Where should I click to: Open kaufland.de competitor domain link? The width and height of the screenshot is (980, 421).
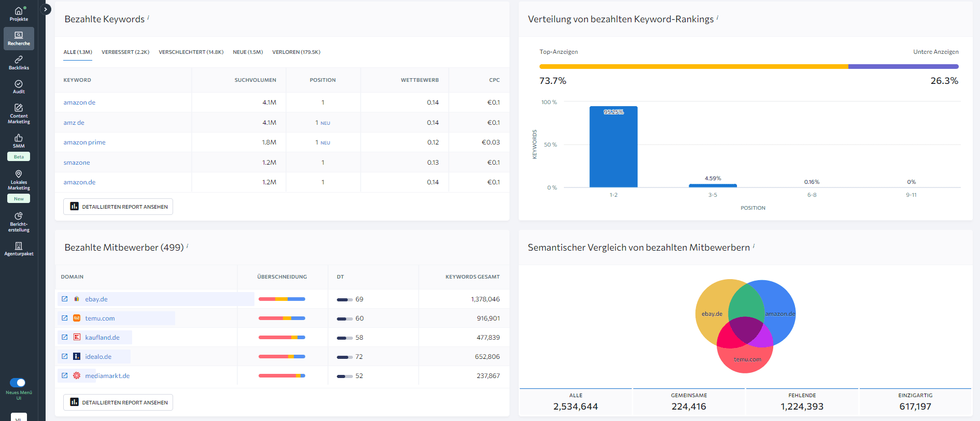[x=102, y=338]
